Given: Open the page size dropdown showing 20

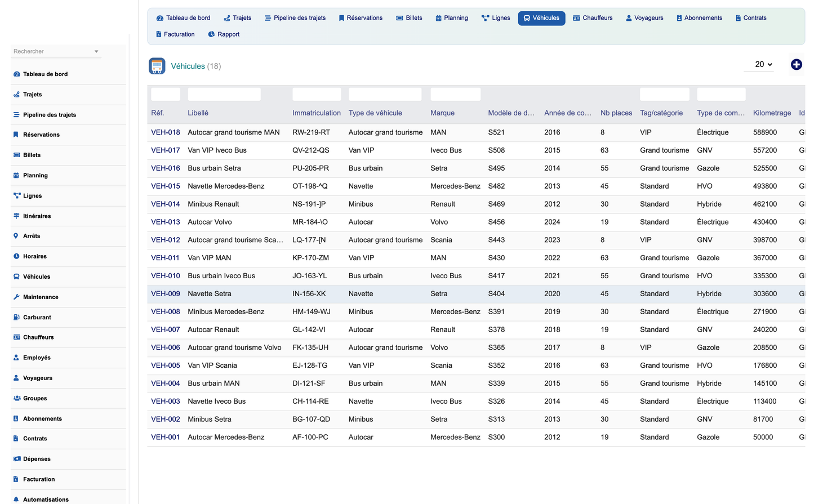Looking at the screenshot, I should pyautogui.click(x=763, y=65).
